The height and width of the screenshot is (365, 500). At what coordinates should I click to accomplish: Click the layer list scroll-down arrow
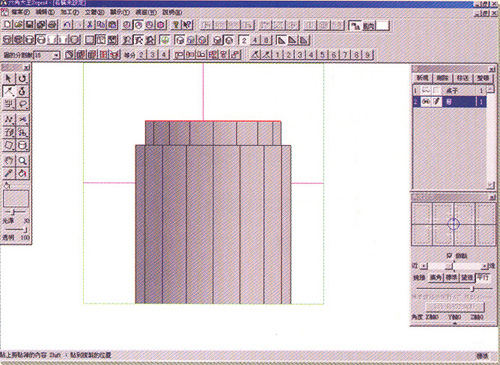click(490, 184)
